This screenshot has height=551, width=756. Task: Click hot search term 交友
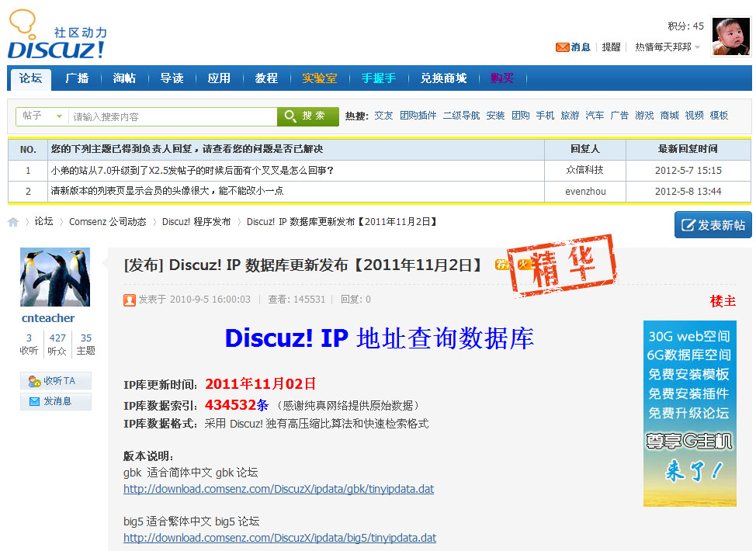pyautogui.click(x=383, y=116)
